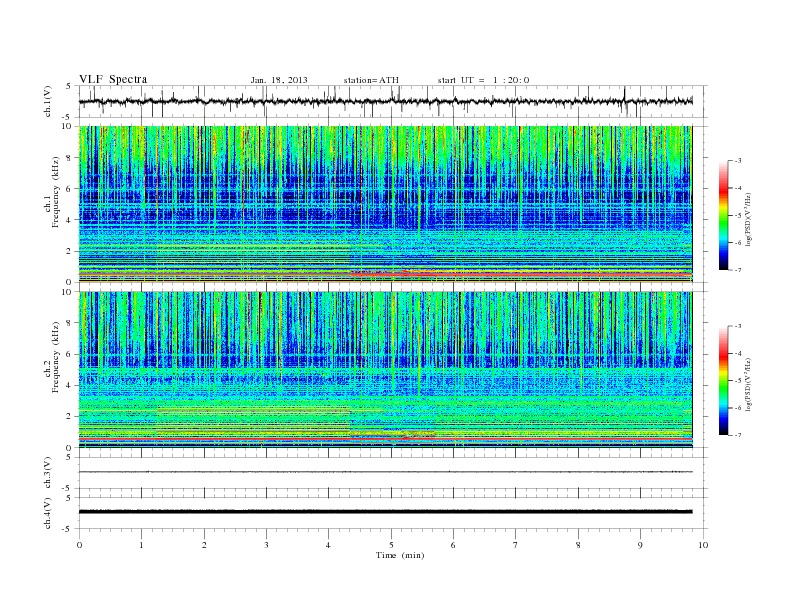
Task: Click the ch.1 "Frequency (kHz)" axis label
Action: 56,192
